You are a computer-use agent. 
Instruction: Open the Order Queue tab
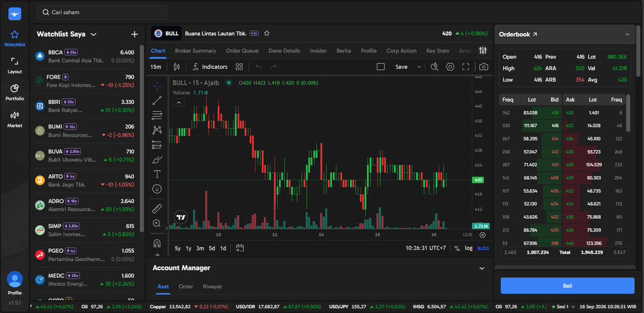[242, 50]
